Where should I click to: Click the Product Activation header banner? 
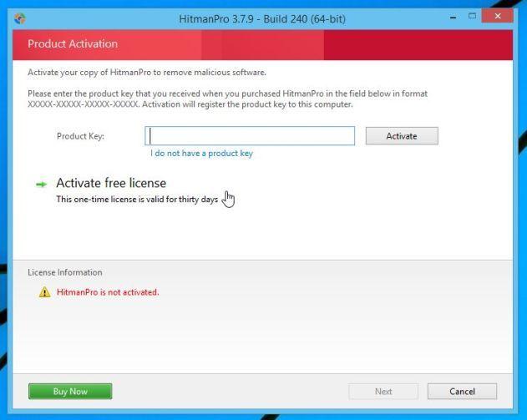[x=262, y=45]
